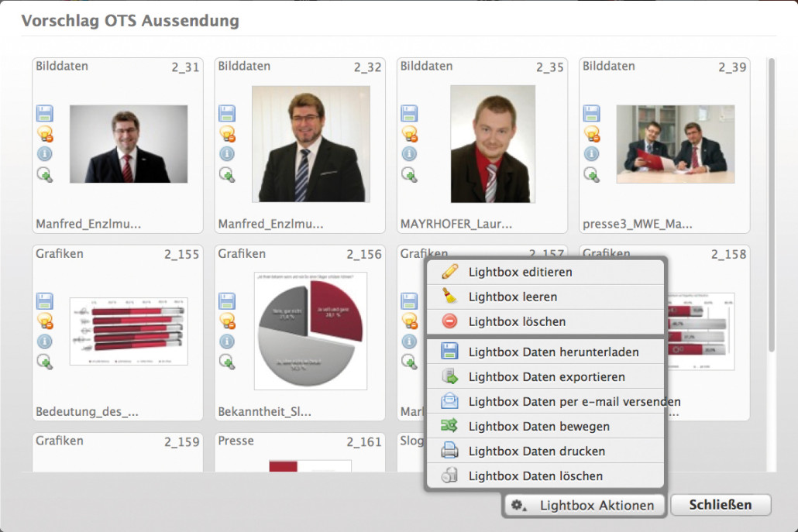The height and width of the screenshot is (532, 798).
Task: Choose 'Lightbox Daten drucken' entry
Action: click(x=545, y=451)
